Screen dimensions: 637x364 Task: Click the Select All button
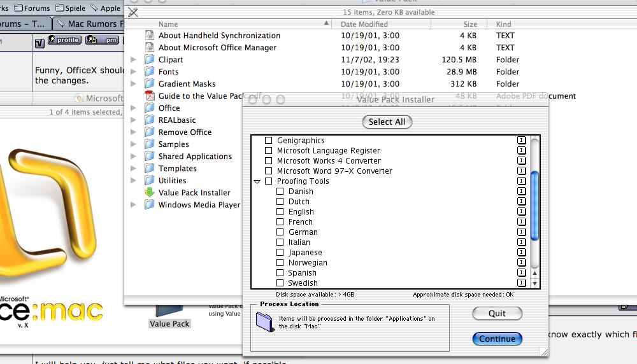(x=387, y=122)
